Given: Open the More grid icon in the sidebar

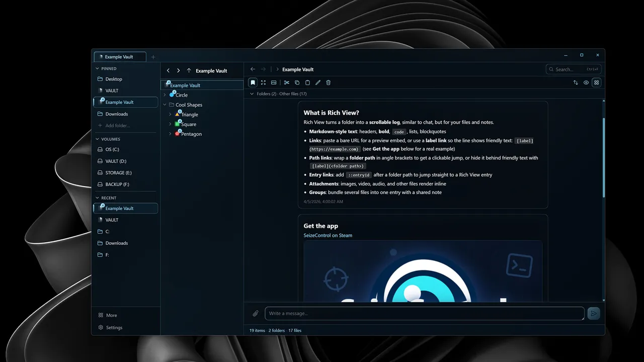Looking at the screenshot, I should click(x=101, y=315).
